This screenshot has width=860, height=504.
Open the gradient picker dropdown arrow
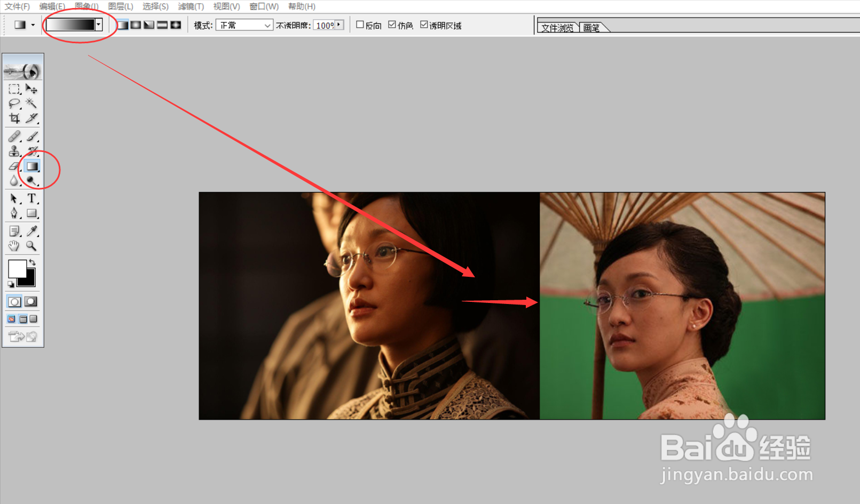[98, 25]
